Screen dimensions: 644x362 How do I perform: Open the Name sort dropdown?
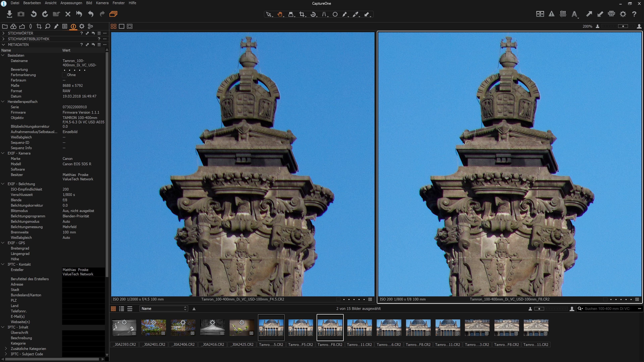coord(164,309)
